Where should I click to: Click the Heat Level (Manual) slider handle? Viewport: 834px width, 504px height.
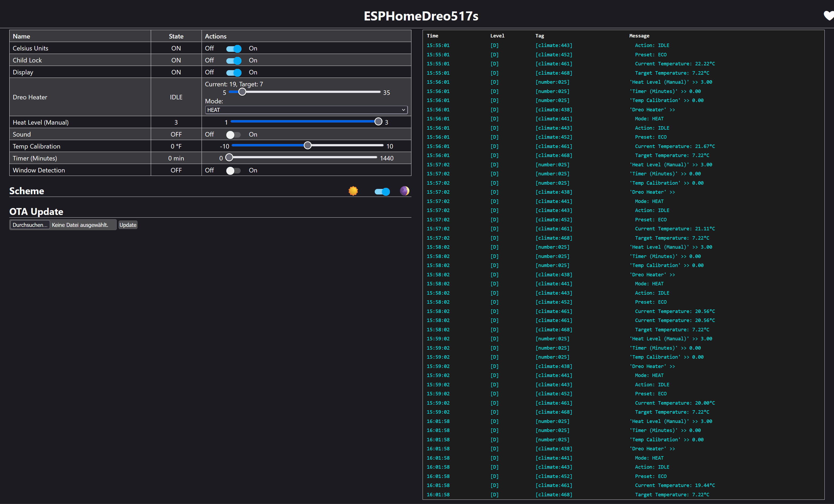click(378, 122)
